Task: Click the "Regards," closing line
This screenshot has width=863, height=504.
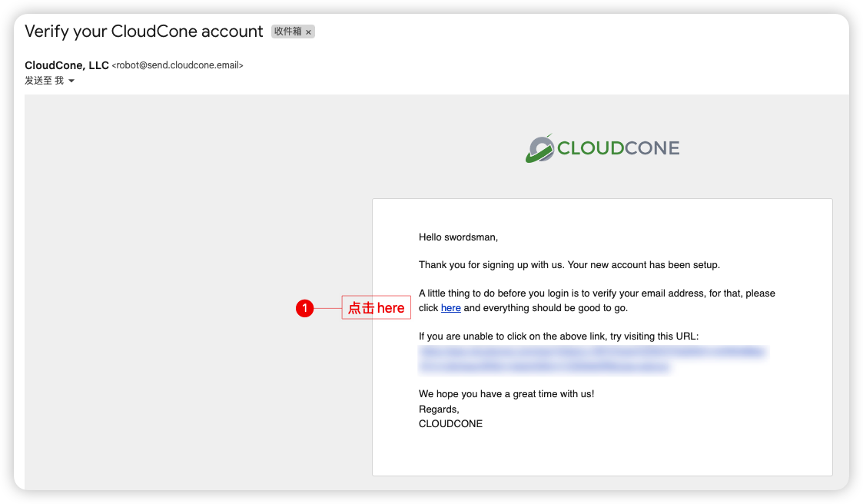Action: (439, 409)
